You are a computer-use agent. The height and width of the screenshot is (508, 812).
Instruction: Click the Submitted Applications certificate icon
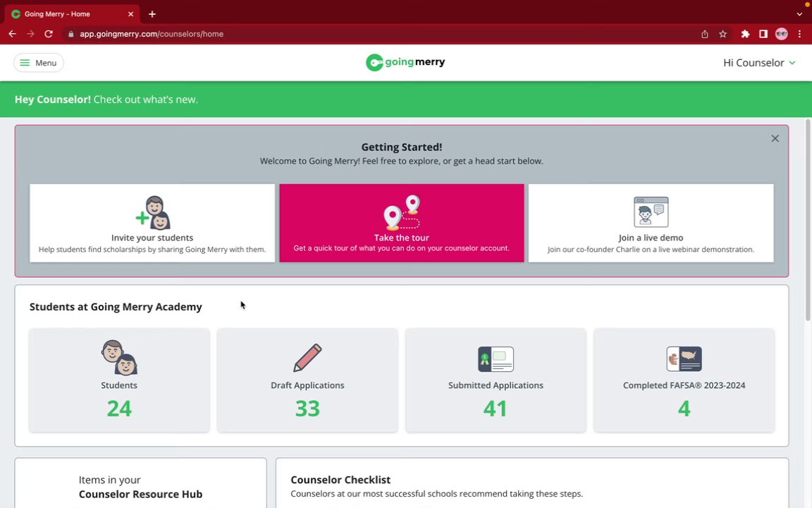496,358
